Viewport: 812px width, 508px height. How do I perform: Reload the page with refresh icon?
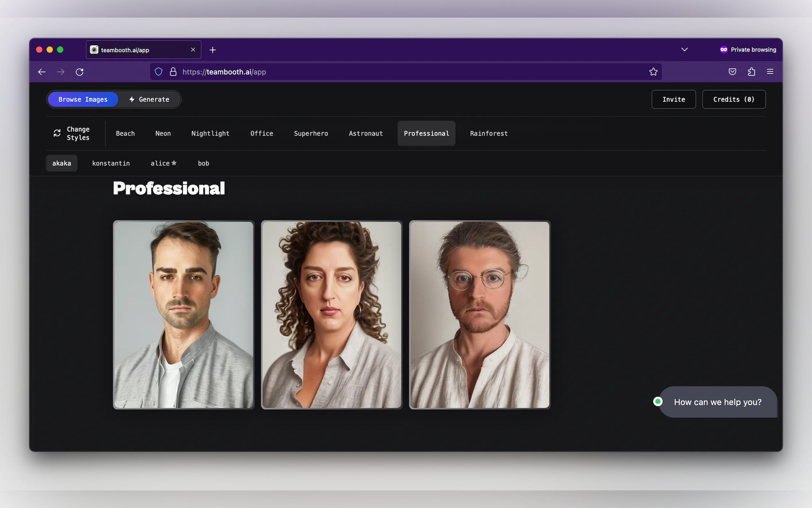[80, 72]
